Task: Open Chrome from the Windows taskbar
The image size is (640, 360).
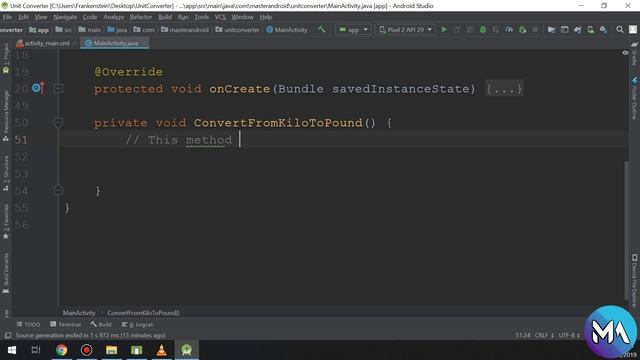Action: (61, 350)
